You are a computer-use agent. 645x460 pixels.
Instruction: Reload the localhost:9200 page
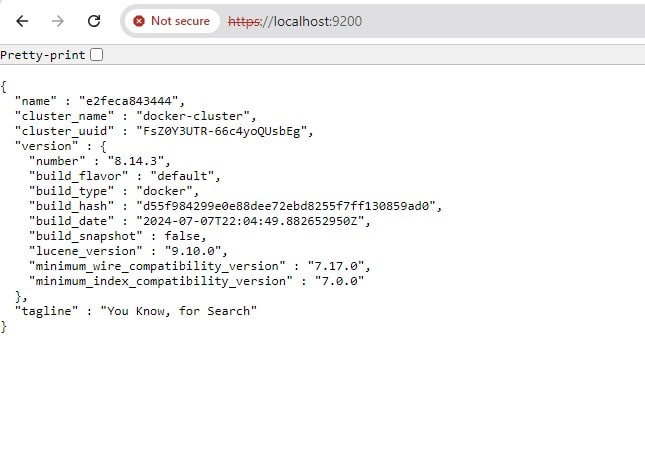pyautogui.click(x=94, y=21)
